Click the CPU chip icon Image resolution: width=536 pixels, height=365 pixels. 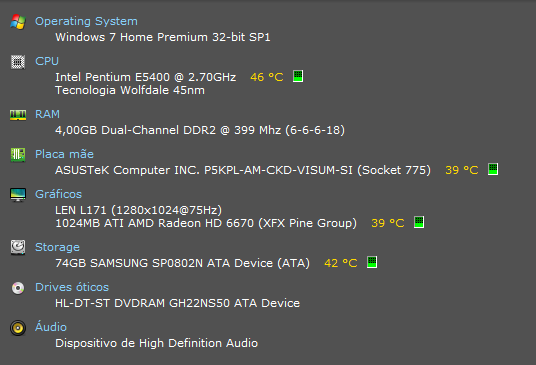18,62
